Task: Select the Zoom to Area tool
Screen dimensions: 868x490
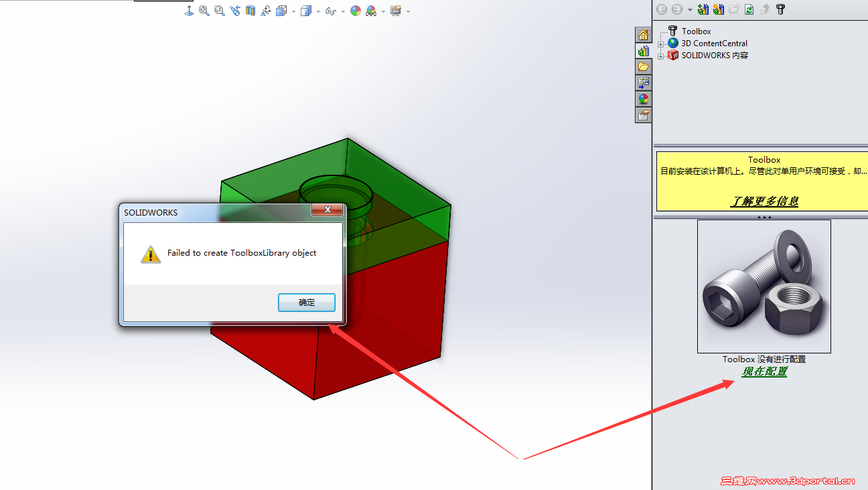Action: pos(219,11)
